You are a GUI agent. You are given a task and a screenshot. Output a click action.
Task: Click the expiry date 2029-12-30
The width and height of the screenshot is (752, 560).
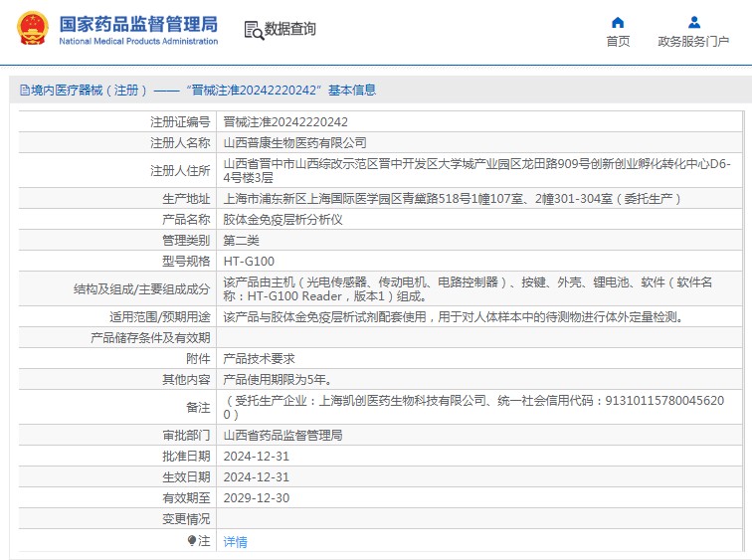point(257,498)
